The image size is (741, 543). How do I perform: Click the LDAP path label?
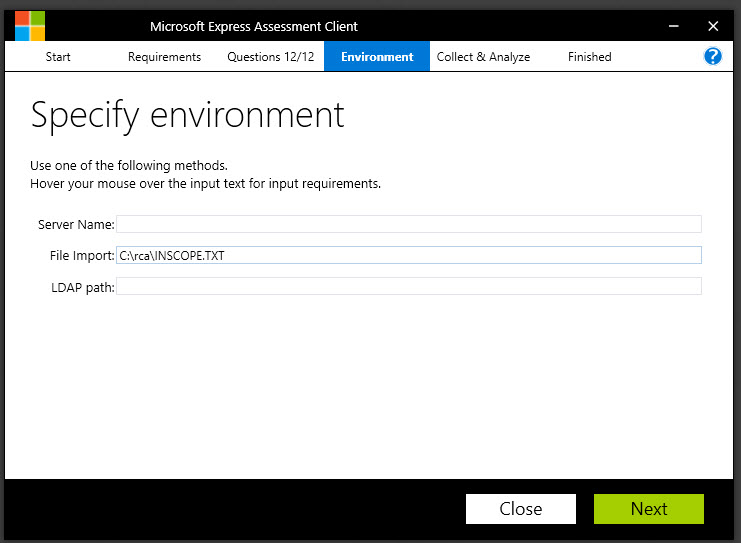coord(83,288)
